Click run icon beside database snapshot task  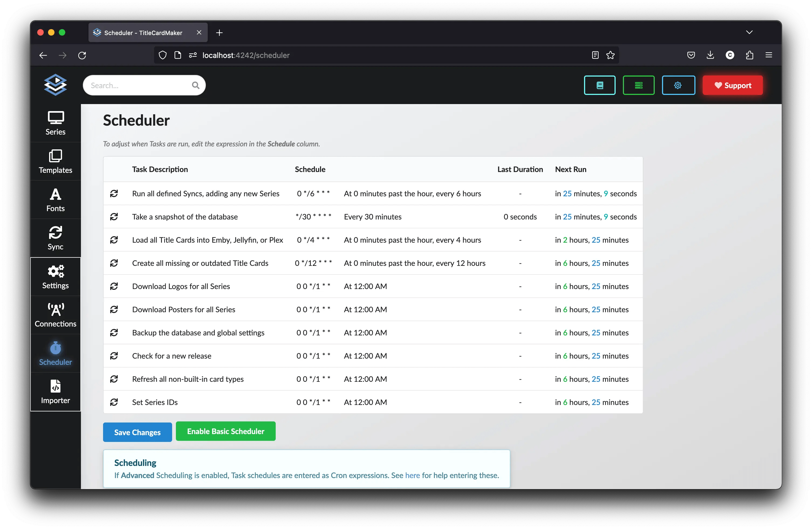(x=114, y=217)
